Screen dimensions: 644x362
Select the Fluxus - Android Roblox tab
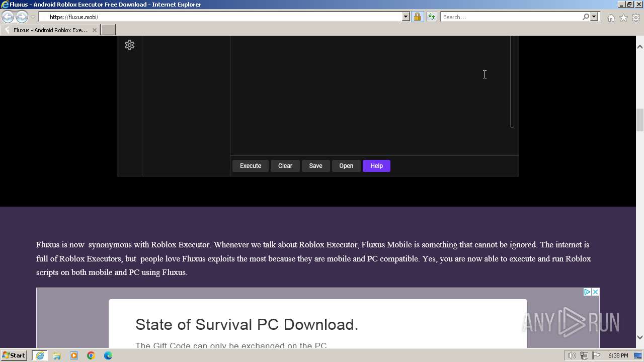[x=50, y=30]
